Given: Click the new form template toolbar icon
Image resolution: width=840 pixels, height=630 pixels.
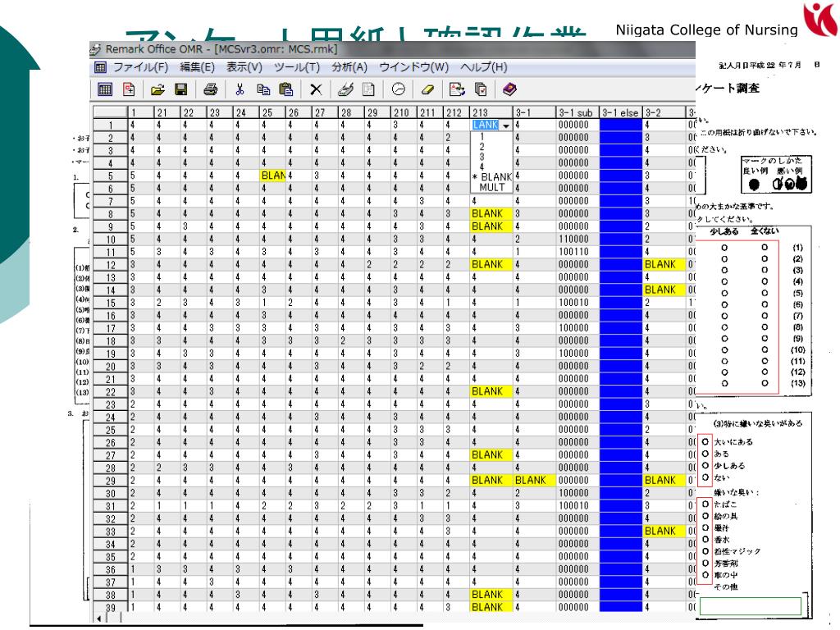Looking at the screenshot, I should 129,89.
